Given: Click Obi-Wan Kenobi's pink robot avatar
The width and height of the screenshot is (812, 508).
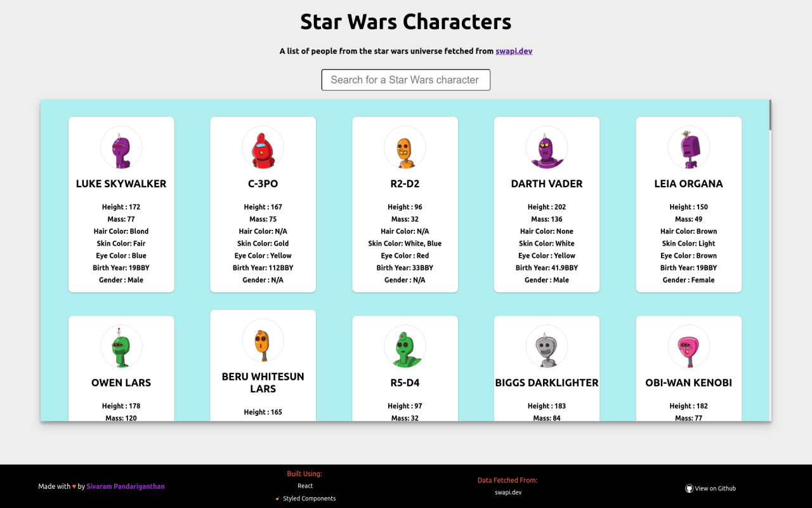Looking at the screenshot, I should coord(689,346).
